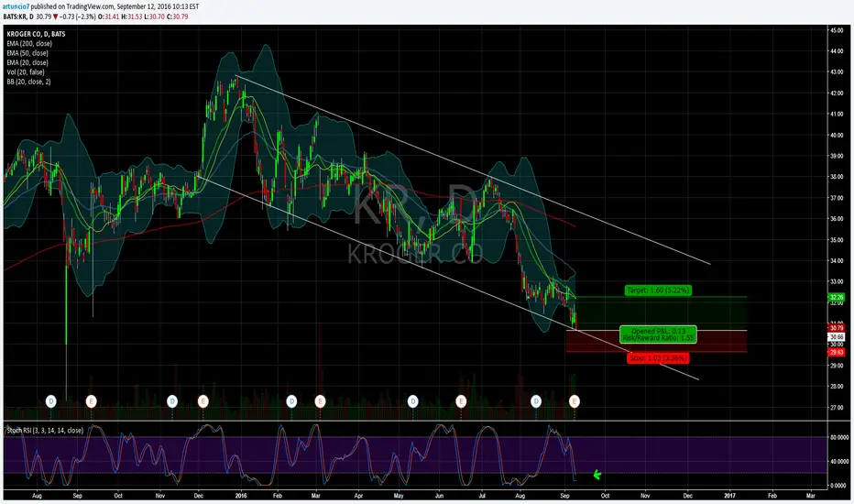Viewport: 854px width, 504px height.
Task: Click the O:31.41 open value in header
Action: 108,16
